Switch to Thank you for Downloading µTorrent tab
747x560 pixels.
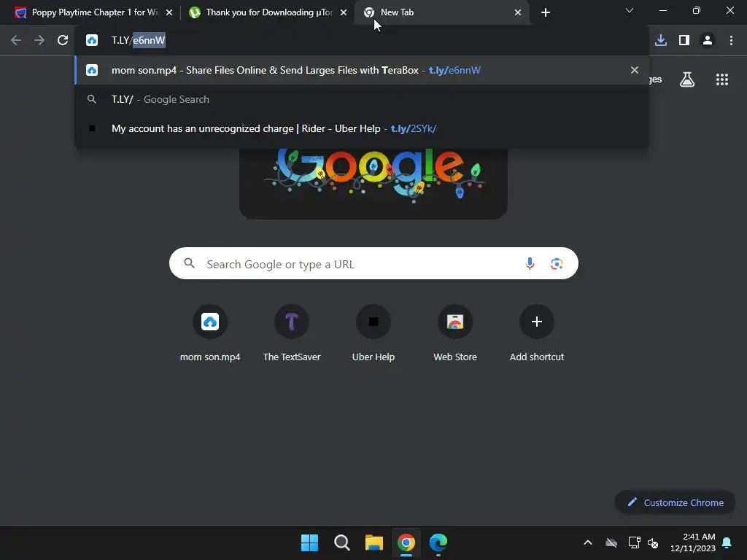267,12
